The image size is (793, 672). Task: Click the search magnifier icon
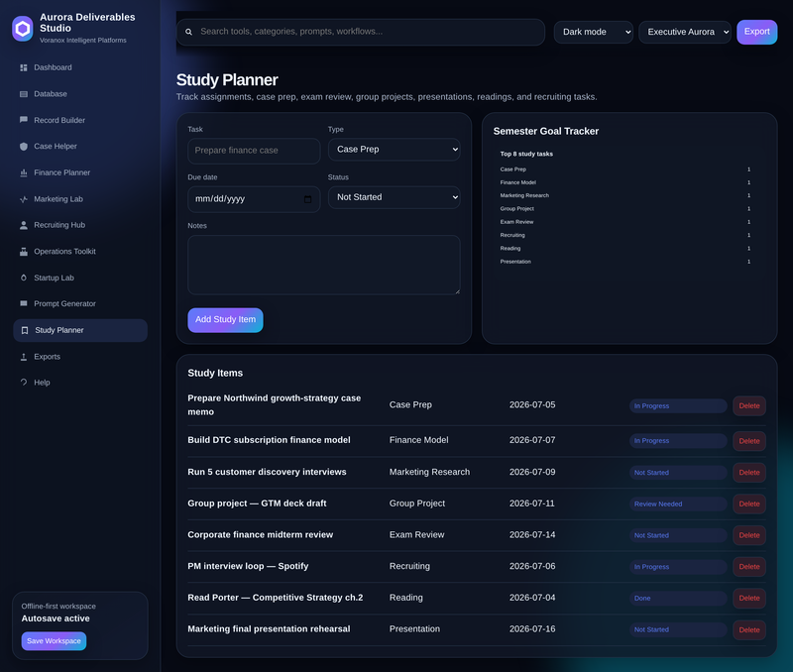tap(188, 32)
